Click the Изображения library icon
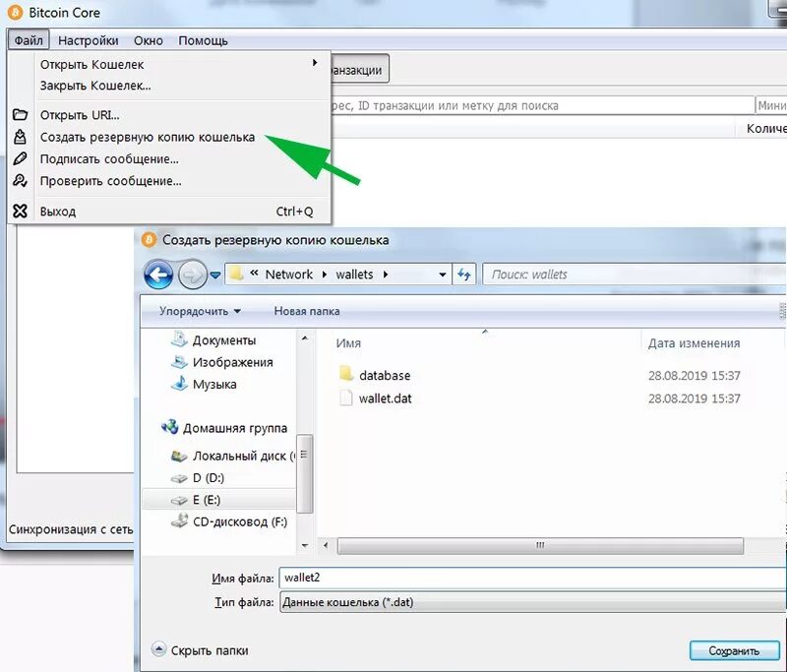 pyautogui.click(x=179, y=362)
